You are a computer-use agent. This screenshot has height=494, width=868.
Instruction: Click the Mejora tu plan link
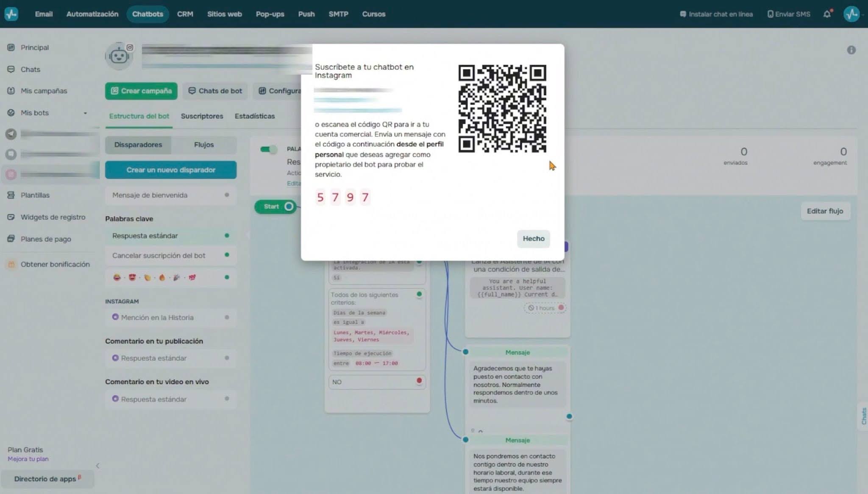tap(28, 459)
